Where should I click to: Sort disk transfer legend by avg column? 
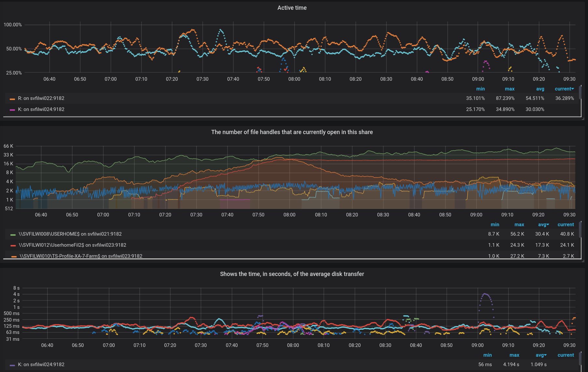tap(540, 355)
